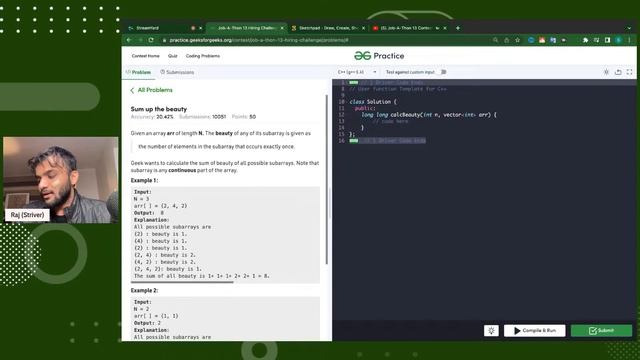Reload the page with refresh icon
The width and height of the screenshot is (640, 360).
[x=151, y=40]
